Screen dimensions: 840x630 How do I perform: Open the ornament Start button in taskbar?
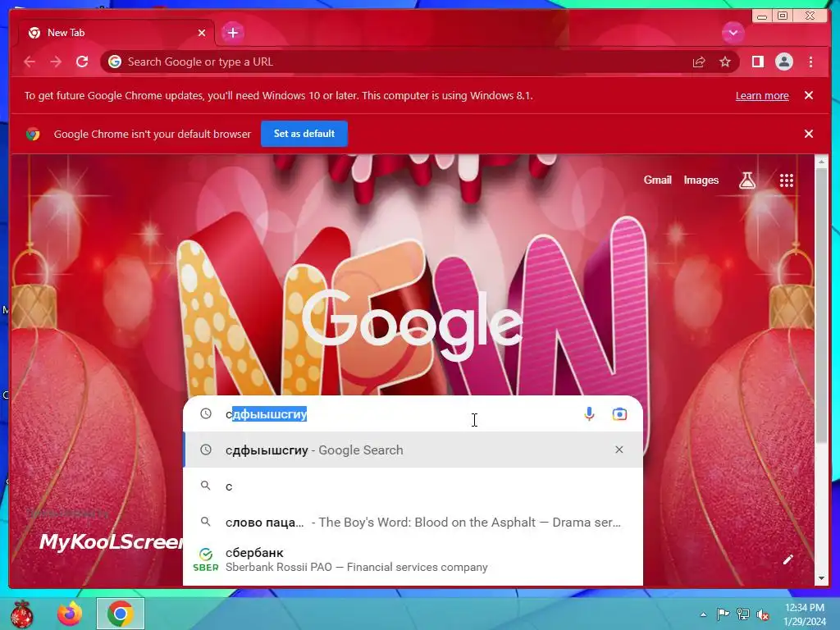(x=22, y=614)
